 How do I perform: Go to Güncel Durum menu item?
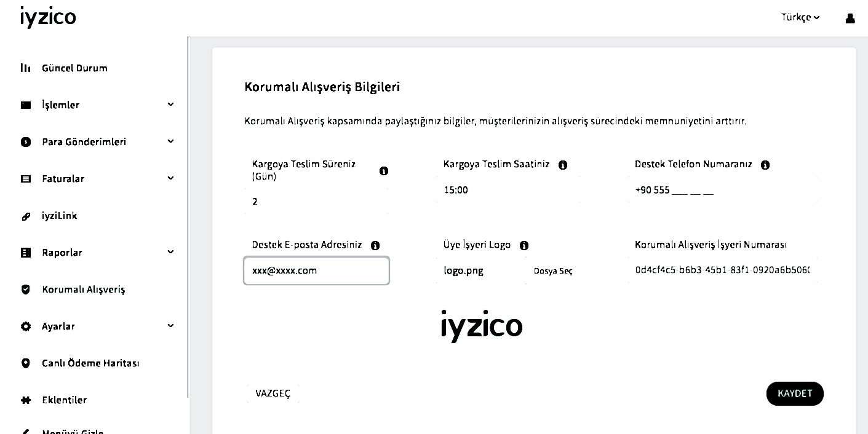[74, 68]
